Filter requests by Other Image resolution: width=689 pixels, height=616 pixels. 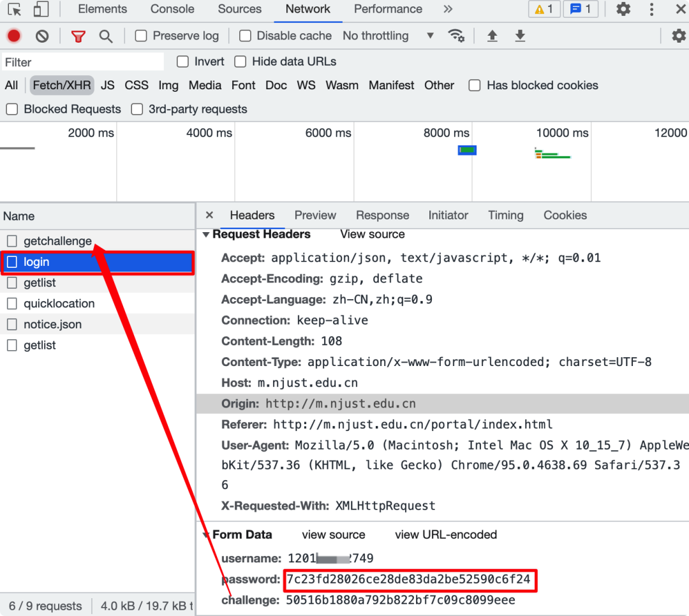(x=439, y=85)
